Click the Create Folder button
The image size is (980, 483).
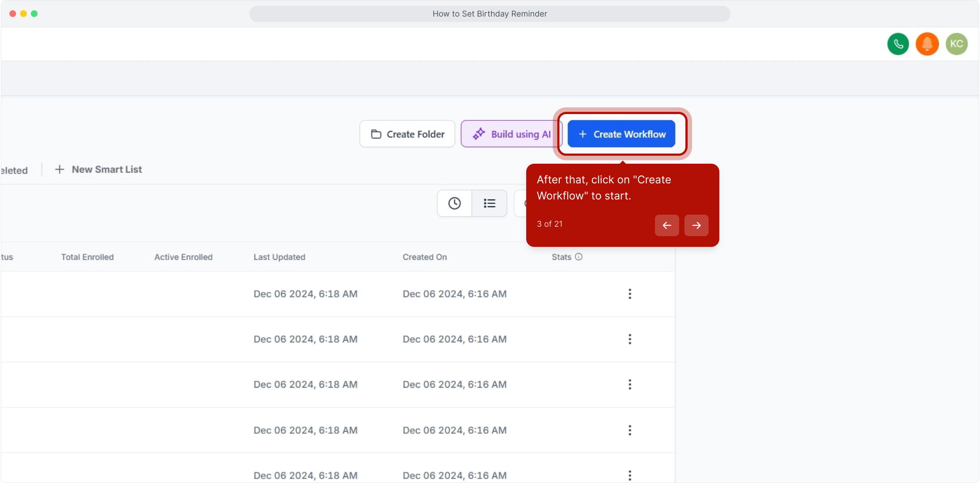click(x=407, y=134)
